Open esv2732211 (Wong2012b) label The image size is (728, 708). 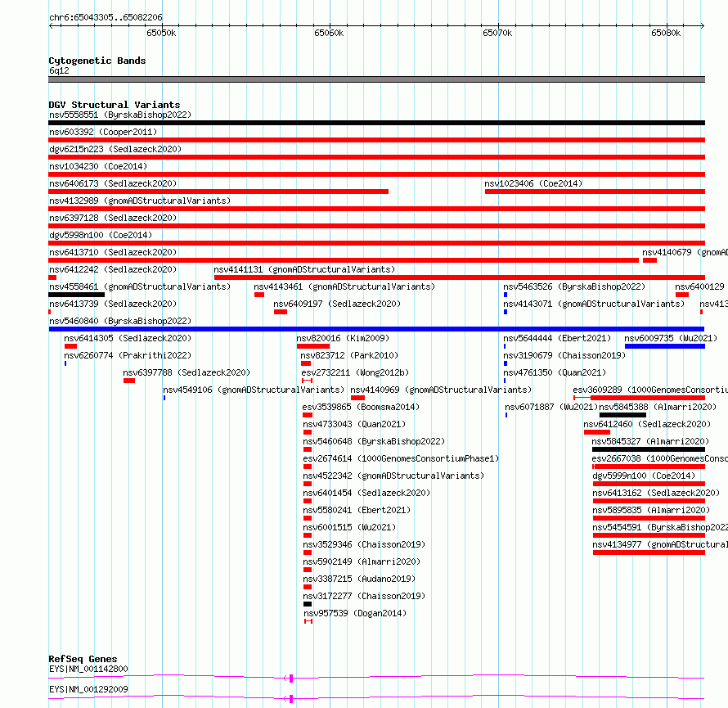[x=355, y=372]
